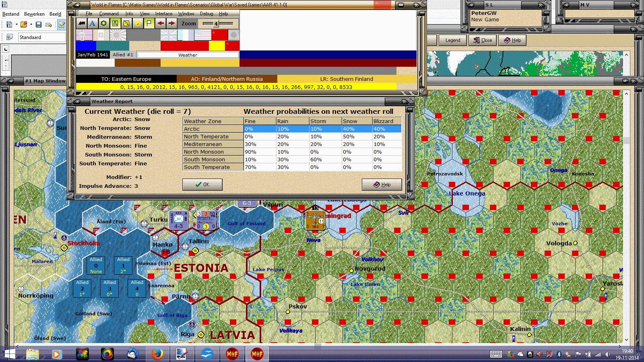Click the yellow color block in red bar
The width and height of the screenshot is (644, 362).
[x=217, y=45]
